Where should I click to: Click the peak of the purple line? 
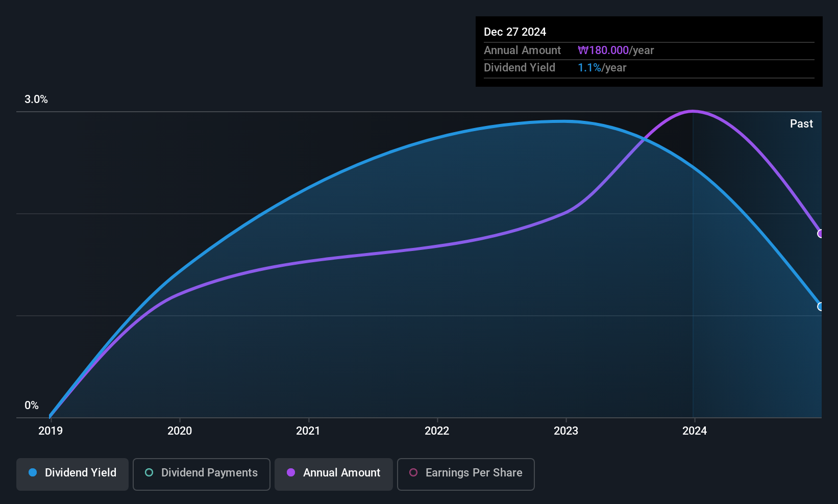(x=693, y=111)
